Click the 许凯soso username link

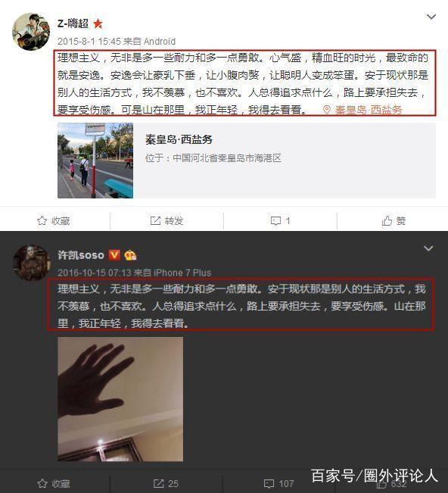(x=81, y=255)
